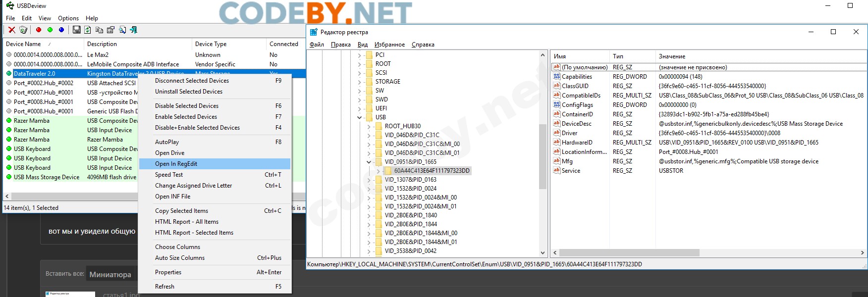Click the Copy Selected Items toolbar icon
Viewport: 868px width, 297px height.
point(99,30)
